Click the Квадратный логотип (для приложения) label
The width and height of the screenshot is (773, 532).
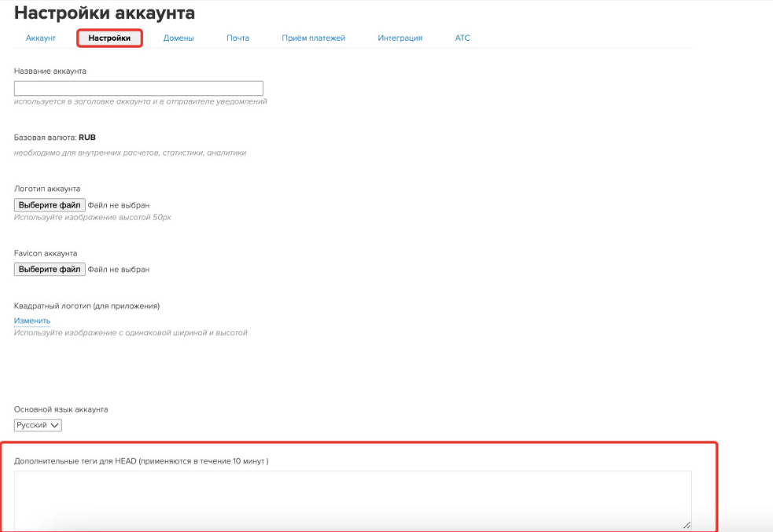click(x=87, y=306)
